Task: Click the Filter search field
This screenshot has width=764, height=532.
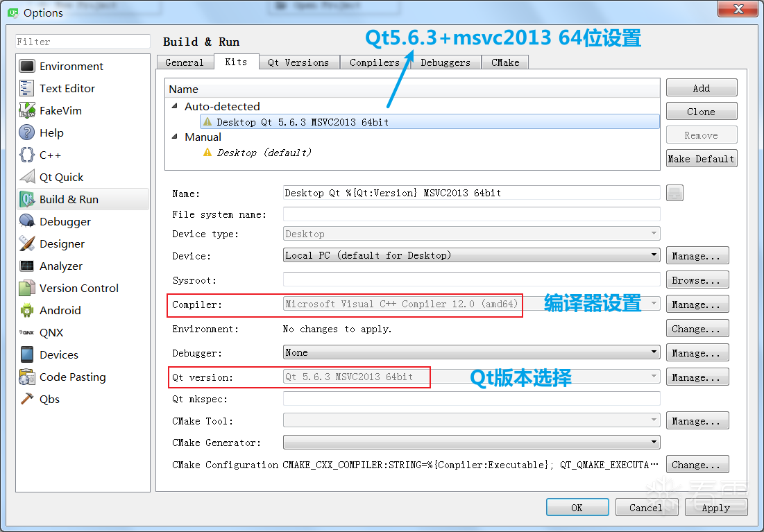Action: [83, 42]
